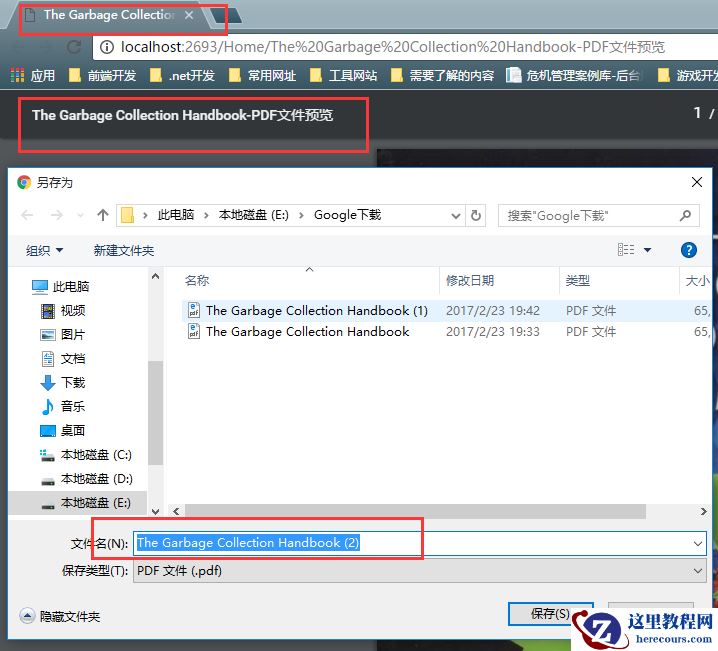Viewport: 718px width, 651px height.
Task: Select 此电脑 in the navigation tree
Action: (60, 287)
